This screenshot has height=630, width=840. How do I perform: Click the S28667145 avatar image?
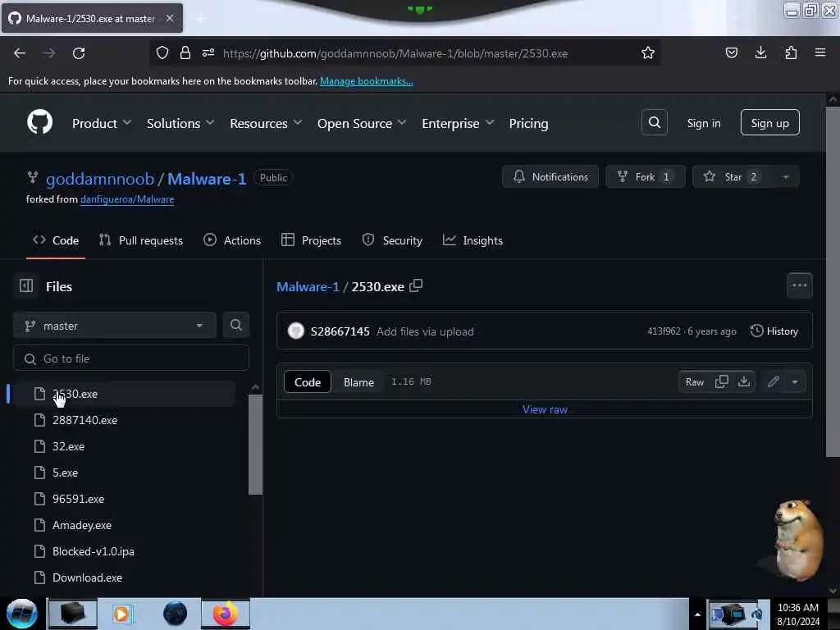(x=296, y=331)
